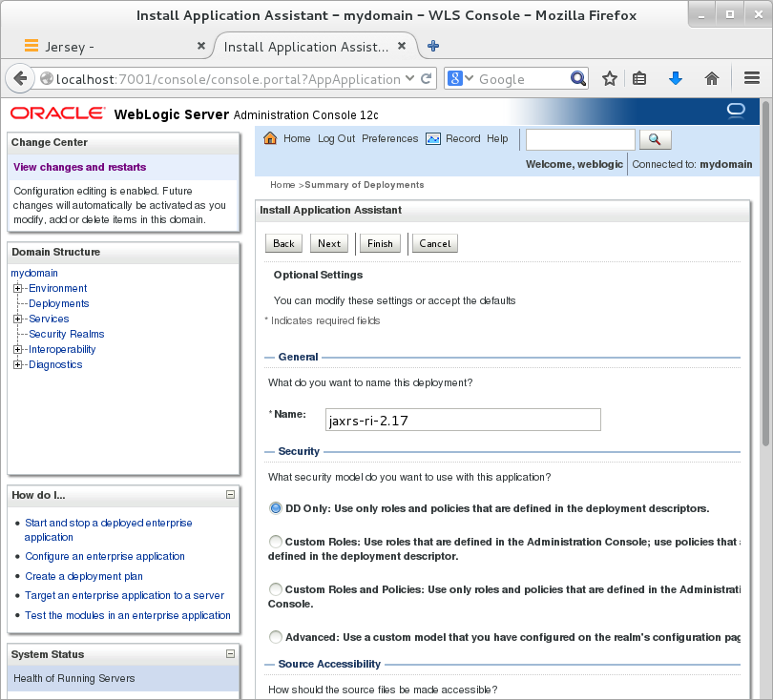Open View changes and restarts link
Viewport: 773px width, 700px height.
tap(80, 167)
